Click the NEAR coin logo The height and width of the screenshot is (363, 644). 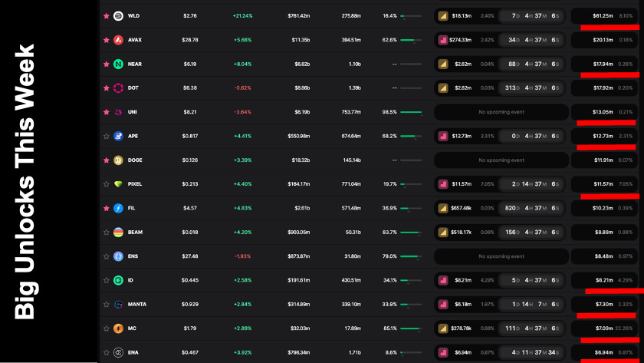coord(118,64)
